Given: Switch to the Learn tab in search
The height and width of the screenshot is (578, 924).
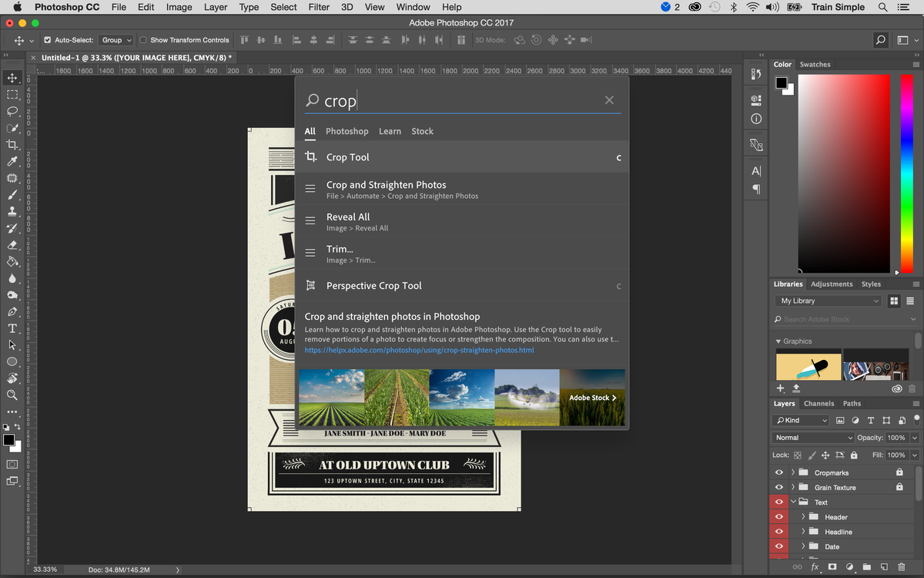Looking at the screenshot, I should (390, 131).
